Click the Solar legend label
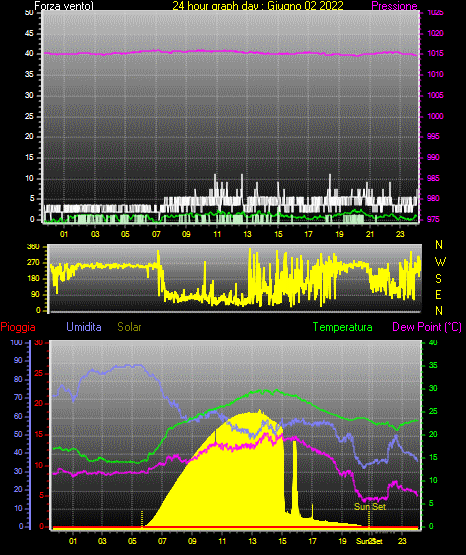 click(129, 327)
